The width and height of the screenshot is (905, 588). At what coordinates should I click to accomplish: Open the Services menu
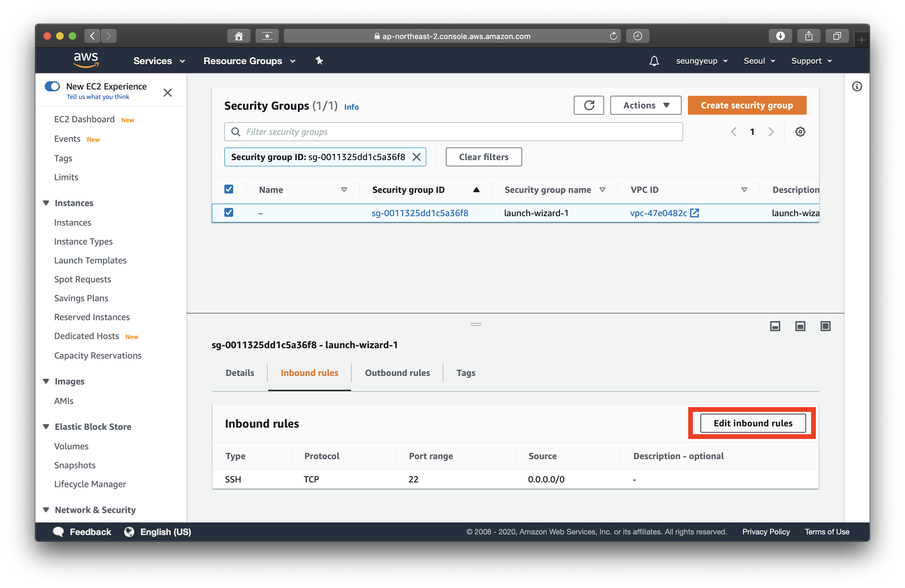[159, 61]
